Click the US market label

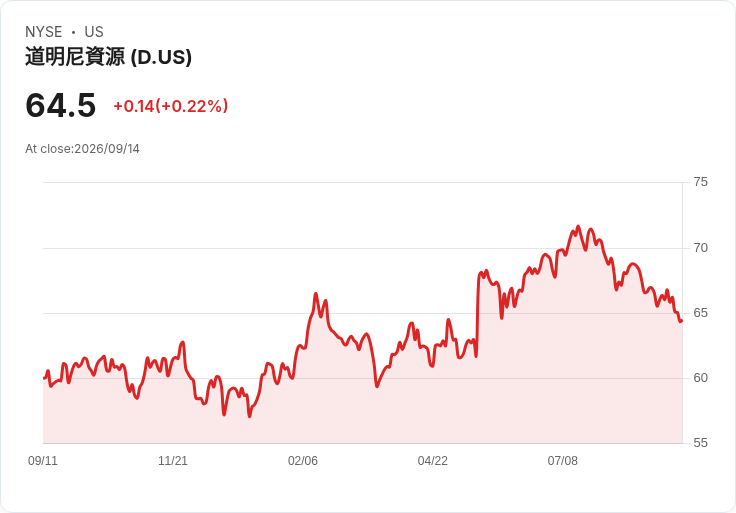(x=94, y=32)
